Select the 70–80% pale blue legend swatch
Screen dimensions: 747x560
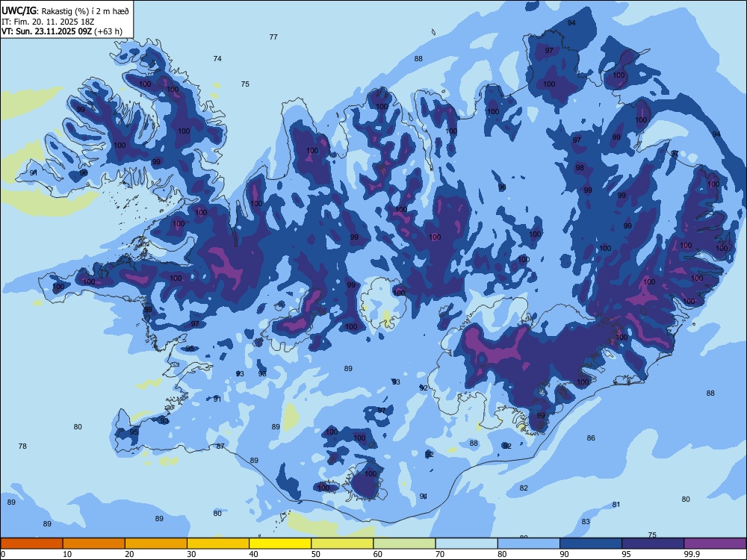(467, 544)
